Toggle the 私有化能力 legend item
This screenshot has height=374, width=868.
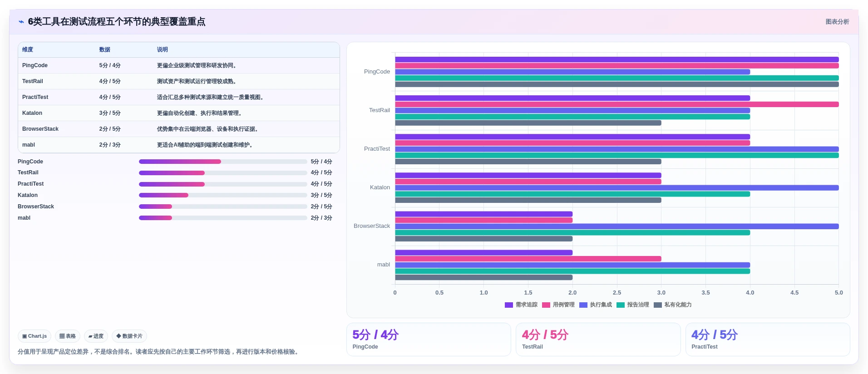coord(673,305)
